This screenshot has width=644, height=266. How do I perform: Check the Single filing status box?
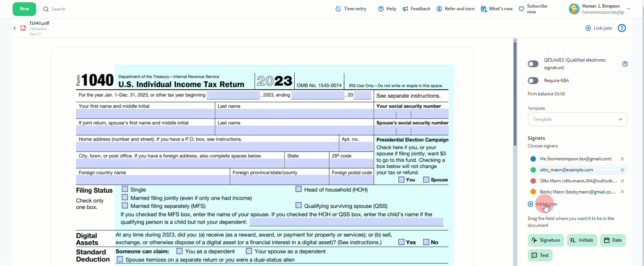coord(125,189)
